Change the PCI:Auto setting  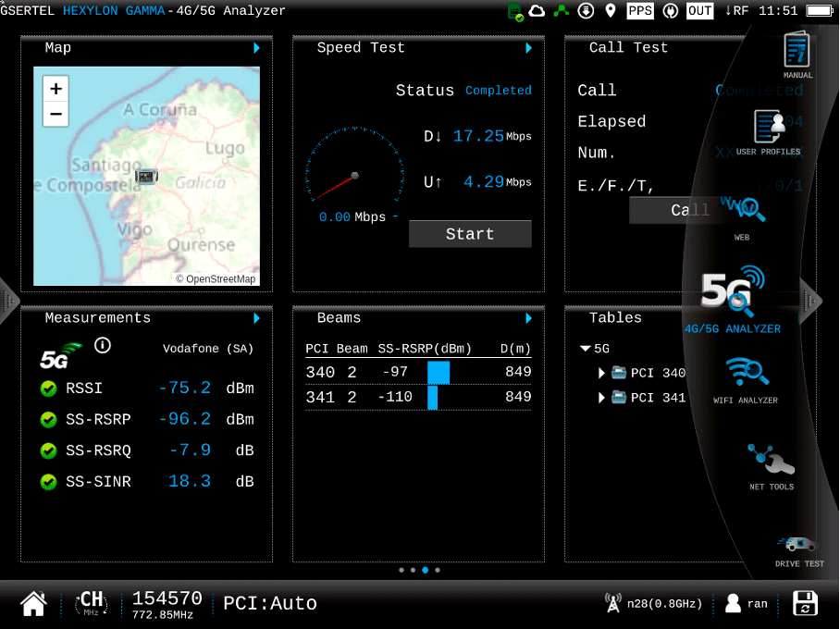point(270,604)
